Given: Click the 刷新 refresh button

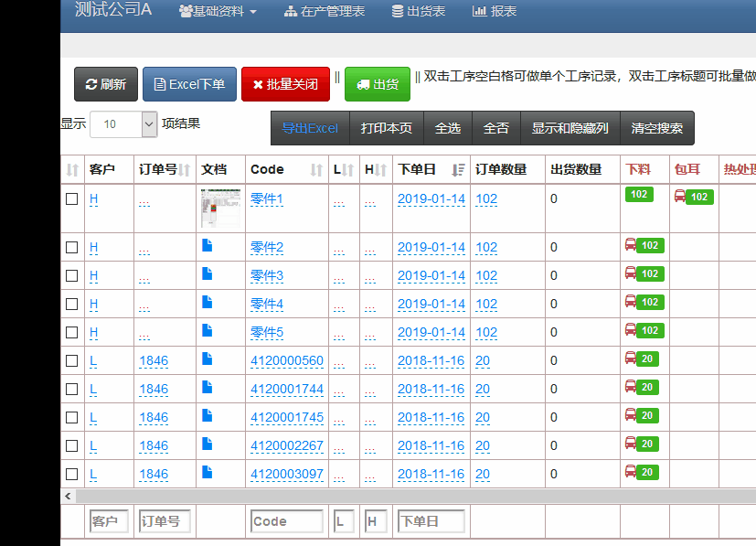Looking at the screenshot, I should (106, 84).
